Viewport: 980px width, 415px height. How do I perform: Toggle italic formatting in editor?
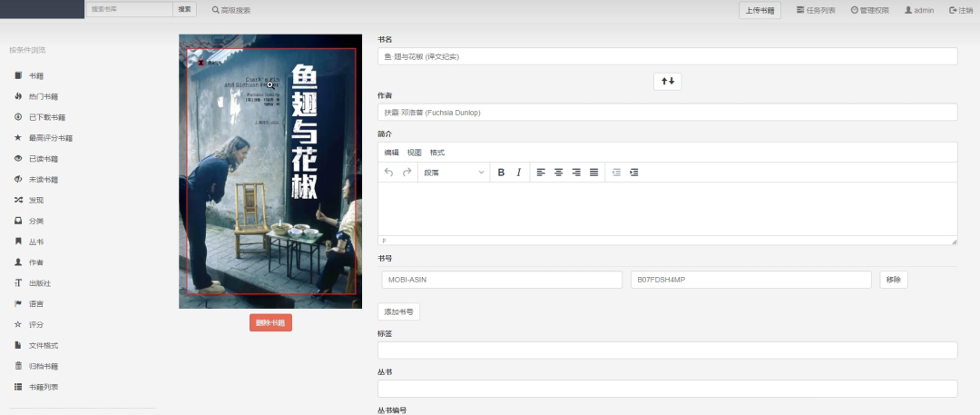[518, 173]
